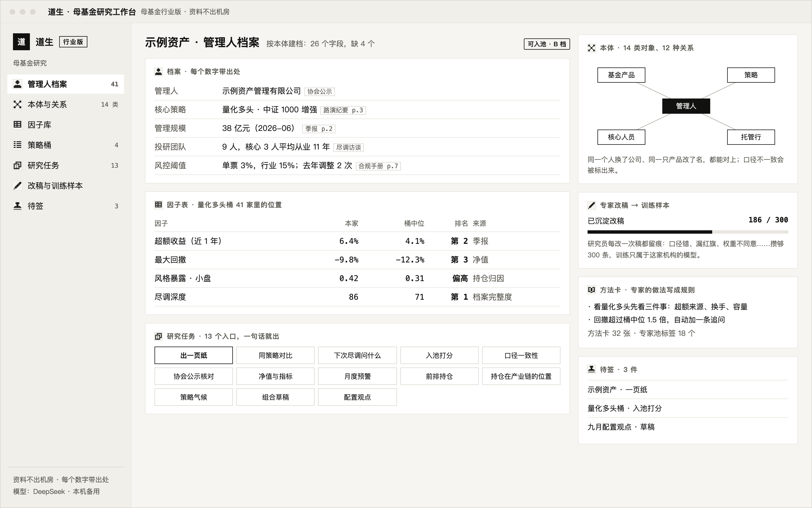
Task: Click the 改稿与训练样本 pencil icon
Action: coord(17,185)
